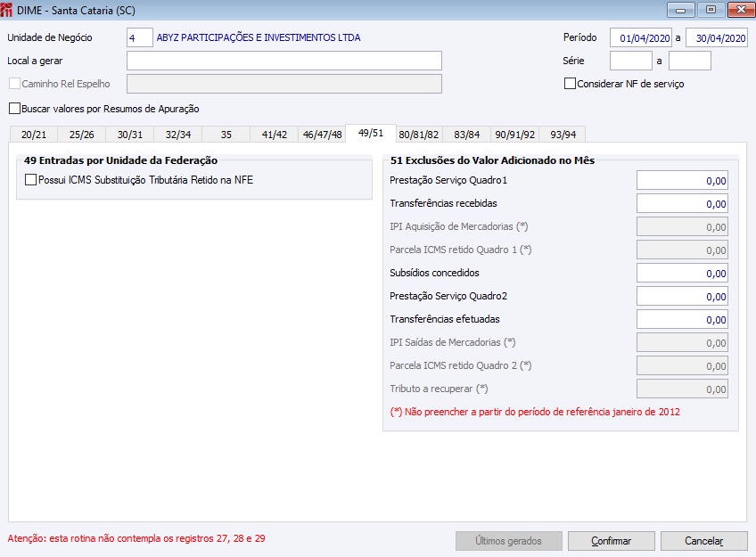The image size is (756, 557).
Task: Edit the Período start date 01/04/2020
Action: 641,37
